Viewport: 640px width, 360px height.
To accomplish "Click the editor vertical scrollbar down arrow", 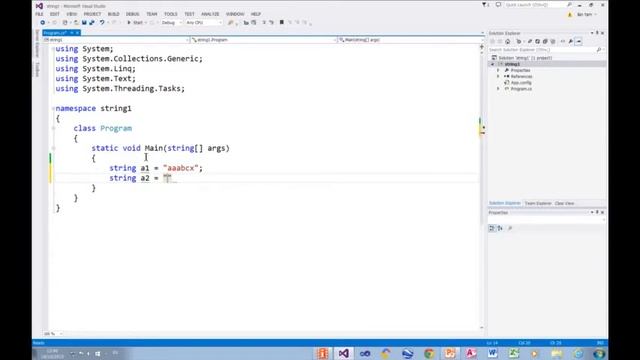I will coord(482,327).
